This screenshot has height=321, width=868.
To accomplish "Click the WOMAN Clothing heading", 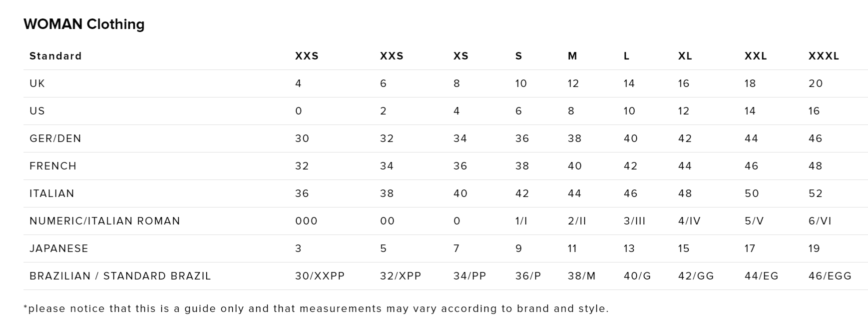I will 84,24.
